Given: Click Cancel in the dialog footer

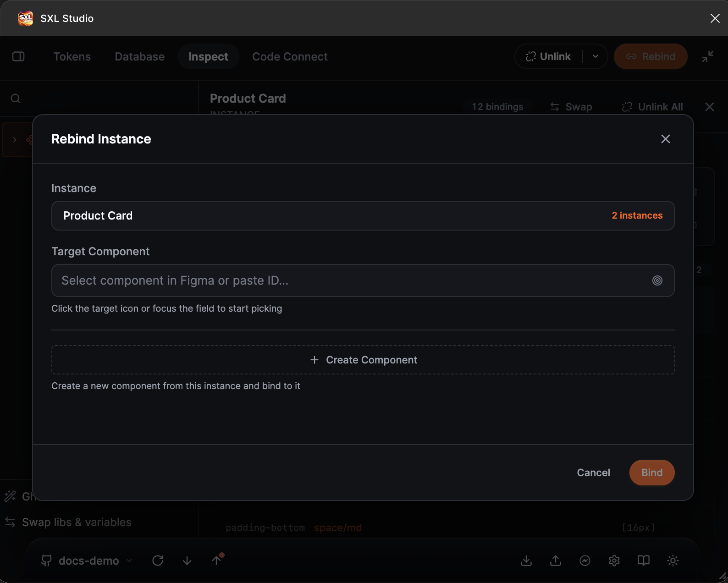Looking at the screenshot, I should click(x=593, y=473).
